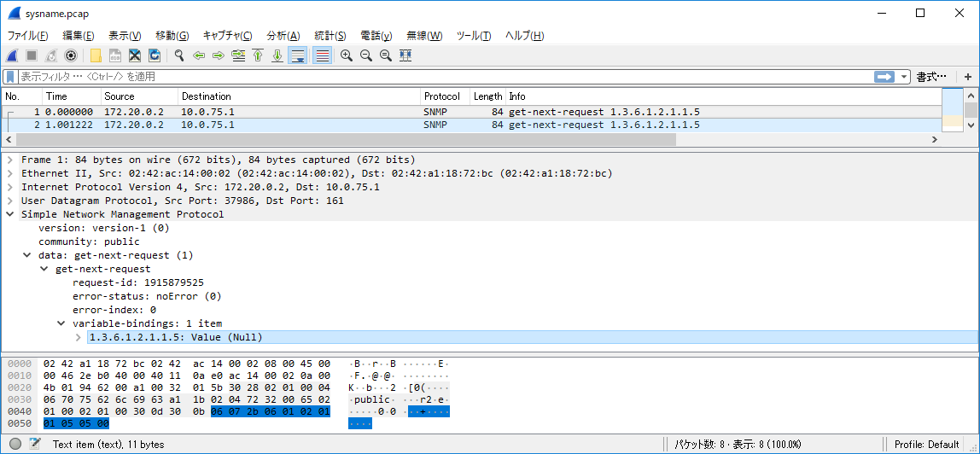Open the filter history dropdown arrow
This screenshot has height=454, width=980.
[x=904, y=77]
